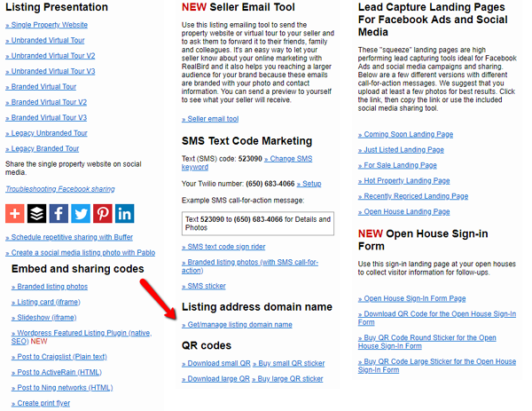Click the red plus share icon

(x=16, y=213)
